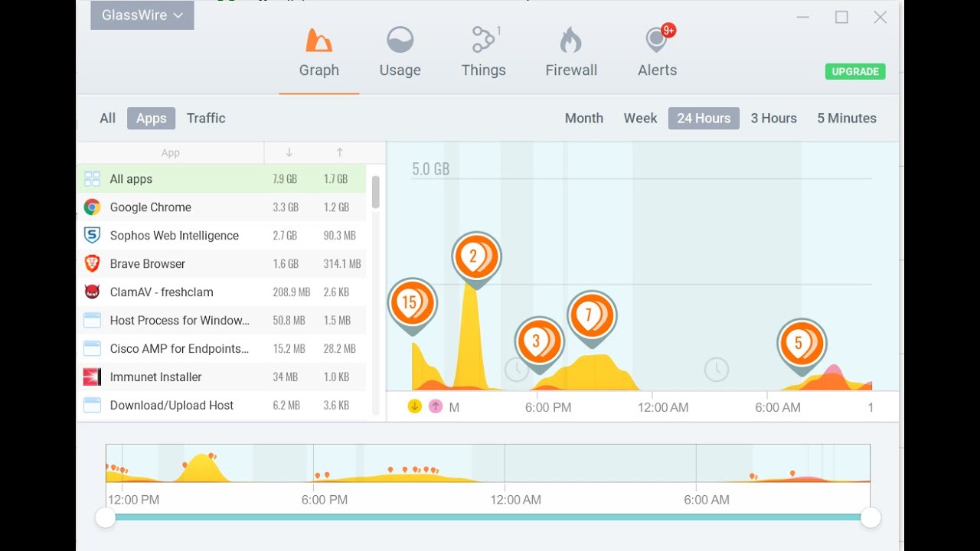Image resolution: width=980 pixels, height=551 pixels.
Task: Select the Google Chrome row
Action: (221, 207)
